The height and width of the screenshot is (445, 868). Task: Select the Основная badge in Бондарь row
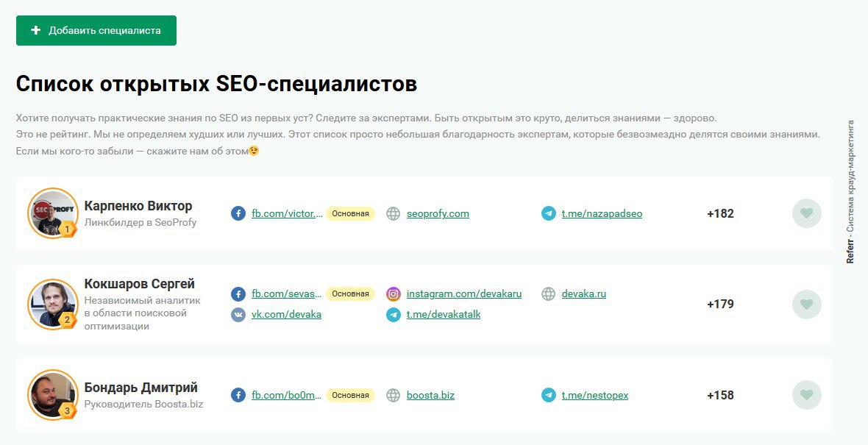pos(350,395)
